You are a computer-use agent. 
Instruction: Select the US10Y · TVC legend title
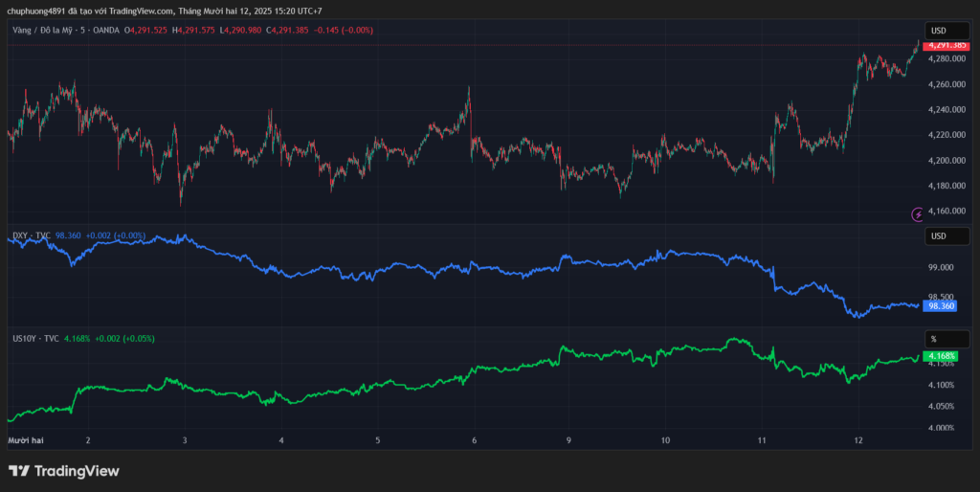(35, 338)
